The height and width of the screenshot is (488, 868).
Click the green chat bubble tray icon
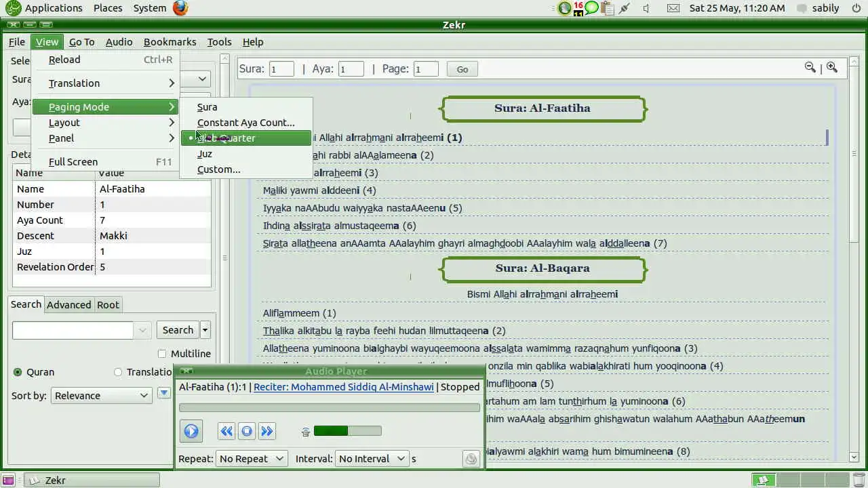coord(591,8)
